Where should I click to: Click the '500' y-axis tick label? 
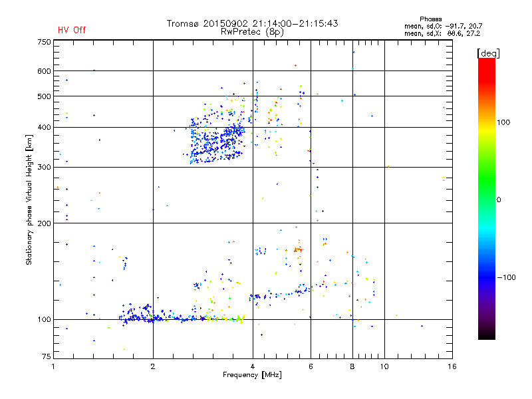(x=44, y=96)
